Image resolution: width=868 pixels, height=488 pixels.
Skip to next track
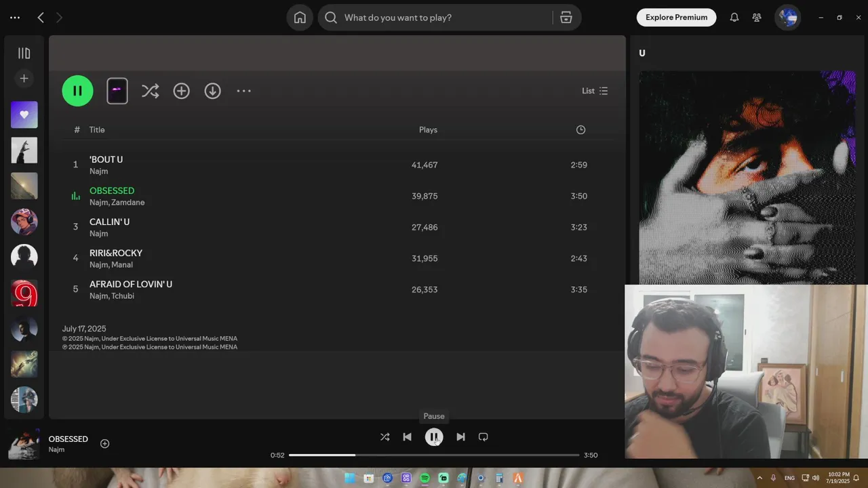tap(460, 437)
